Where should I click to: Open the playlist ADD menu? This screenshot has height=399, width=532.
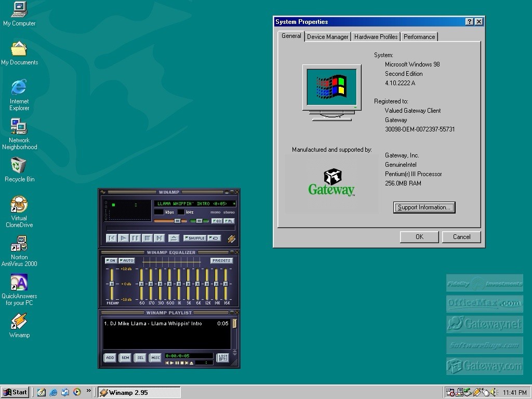click(x=110, y=357)
